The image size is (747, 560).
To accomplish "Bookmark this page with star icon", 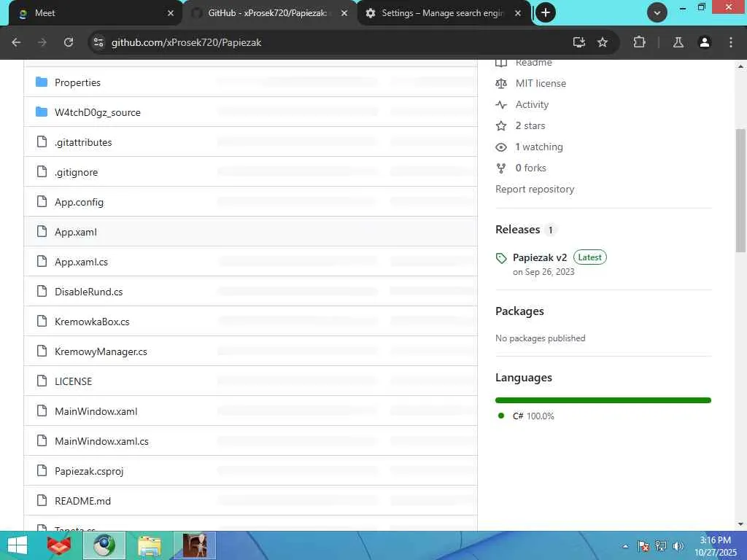I will [x=603, y=42].
